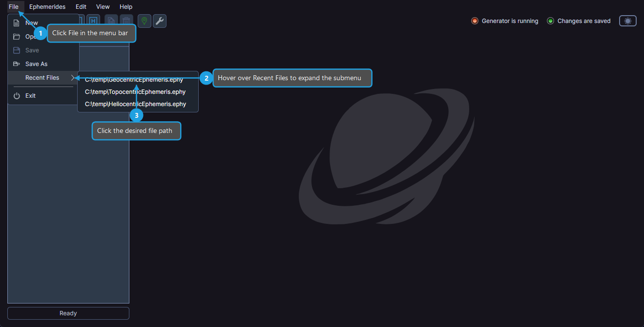Image resolution: width=644 pixels, height=327 pixels.
Task: Open GeocentricEphemeris.ephy from recent files
Action: point(134,79)
